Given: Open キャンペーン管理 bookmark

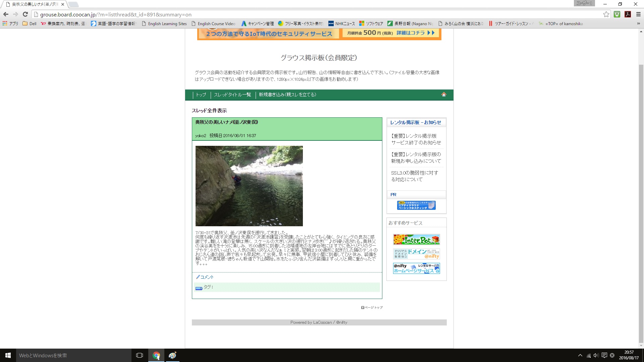Looking at the screenshot, I should click(x=258, y=23).
